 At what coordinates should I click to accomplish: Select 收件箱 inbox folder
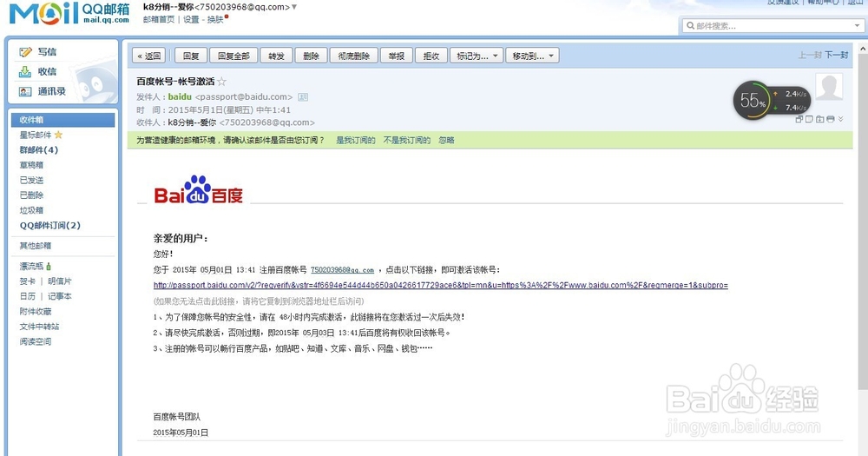62,120
